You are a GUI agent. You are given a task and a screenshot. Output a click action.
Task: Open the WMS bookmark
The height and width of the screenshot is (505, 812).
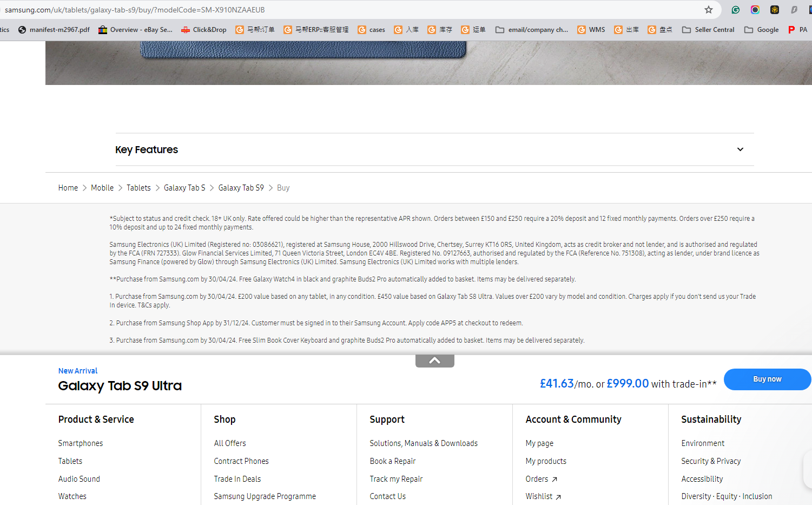(x=591, y=30)
